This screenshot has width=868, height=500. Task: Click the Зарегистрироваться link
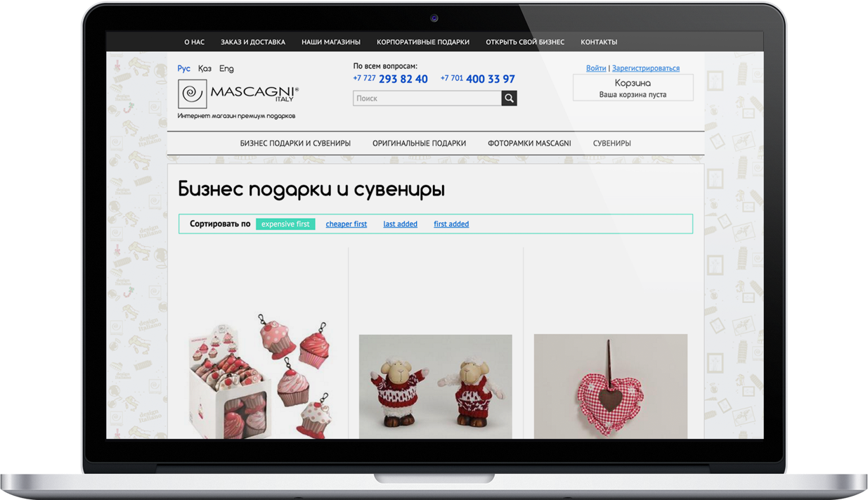click(x=646, y=68)
